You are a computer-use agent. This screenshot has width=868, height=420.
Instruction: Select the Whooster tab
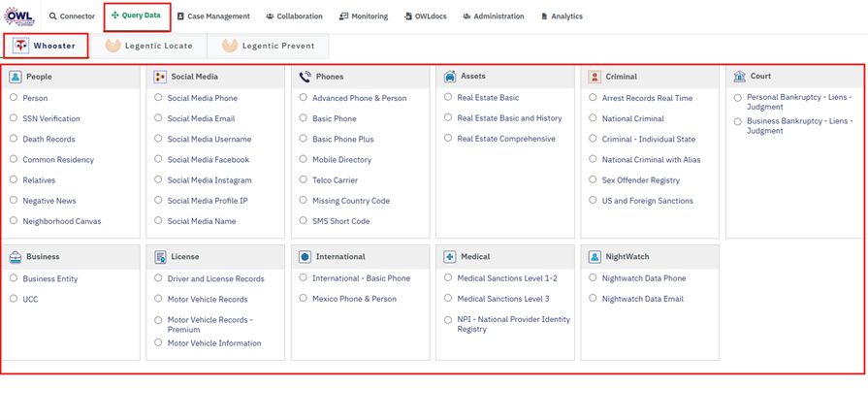tap(46, 46)
